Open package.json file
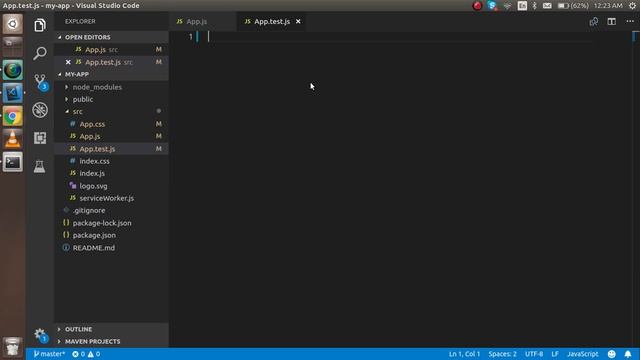This screenshot has width=640, height=360. click(111, 235)
